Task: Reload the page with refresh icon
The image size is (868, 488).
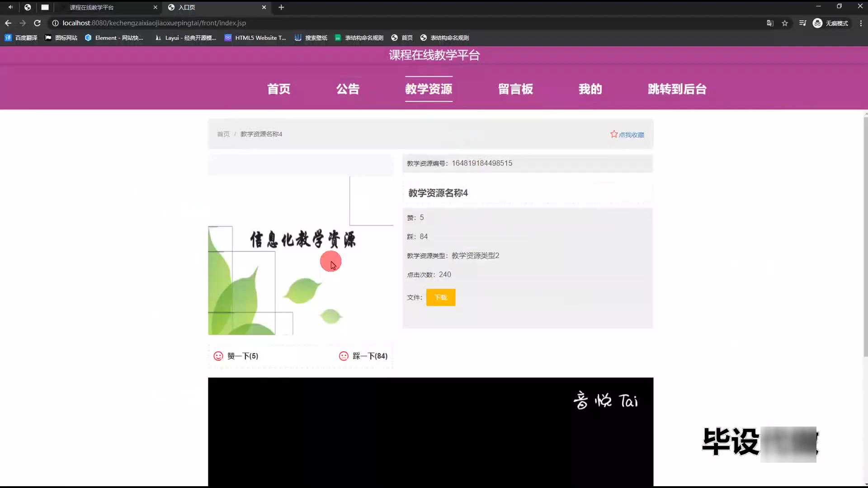Action: tap(38, 23)
